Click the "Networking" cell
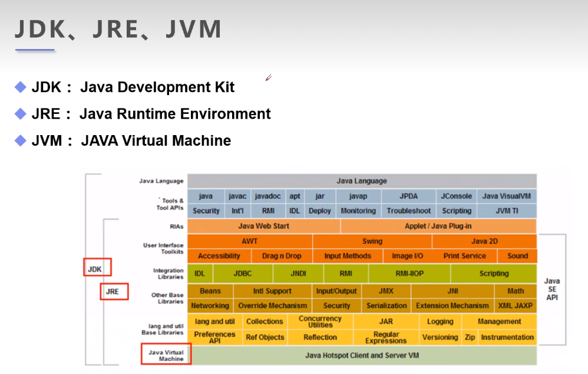588x374 pixels. (x=210, y=306)
